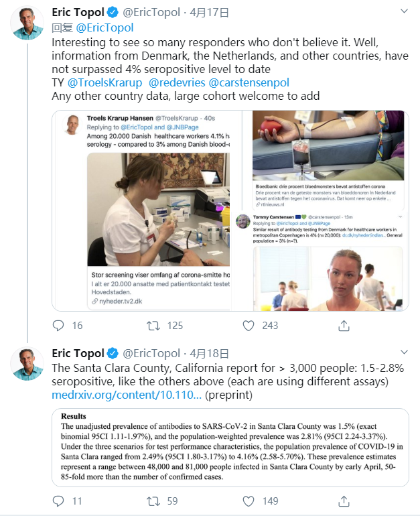Viewport: 420px width, 516px height.
Task: Reply to the first Eric Topol tweet
Action: point(58,326)
